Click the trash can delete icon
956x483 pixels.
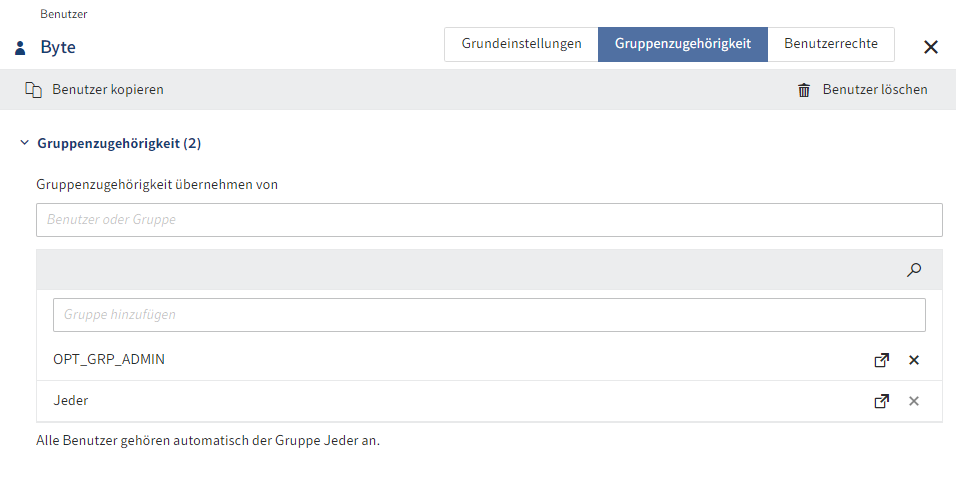point(804,90)
